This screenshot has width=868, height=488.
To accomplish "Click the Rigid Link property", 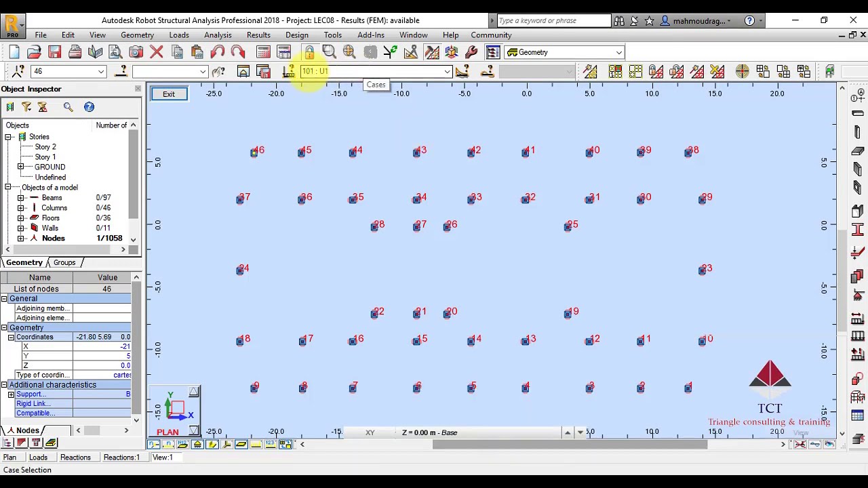I will 33,404.
